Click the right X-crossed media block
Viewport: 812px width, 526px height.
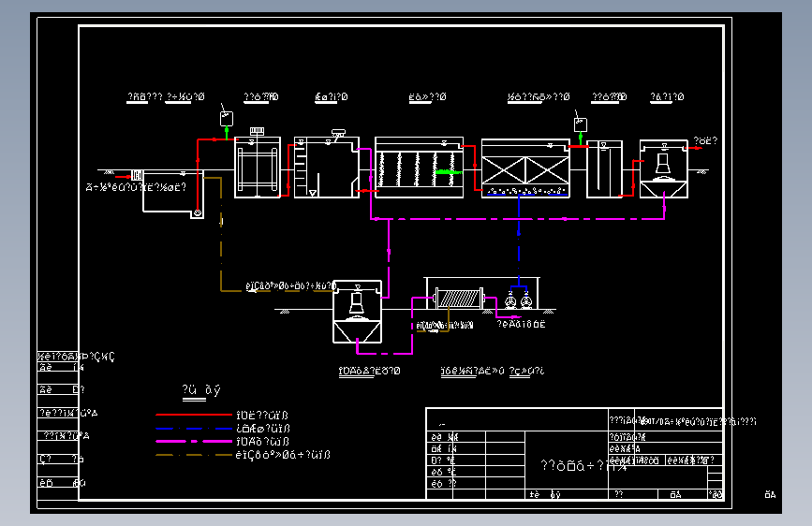tap(547, 170)
